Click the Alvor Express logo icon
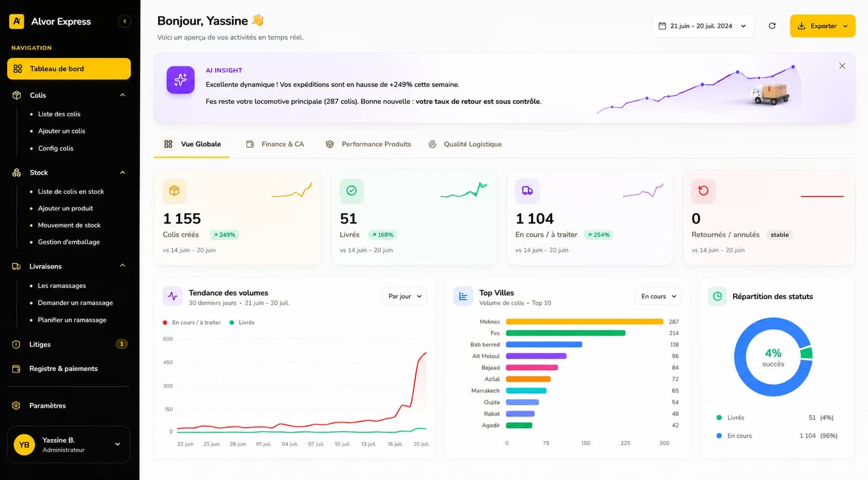 (x=16, y=21)
